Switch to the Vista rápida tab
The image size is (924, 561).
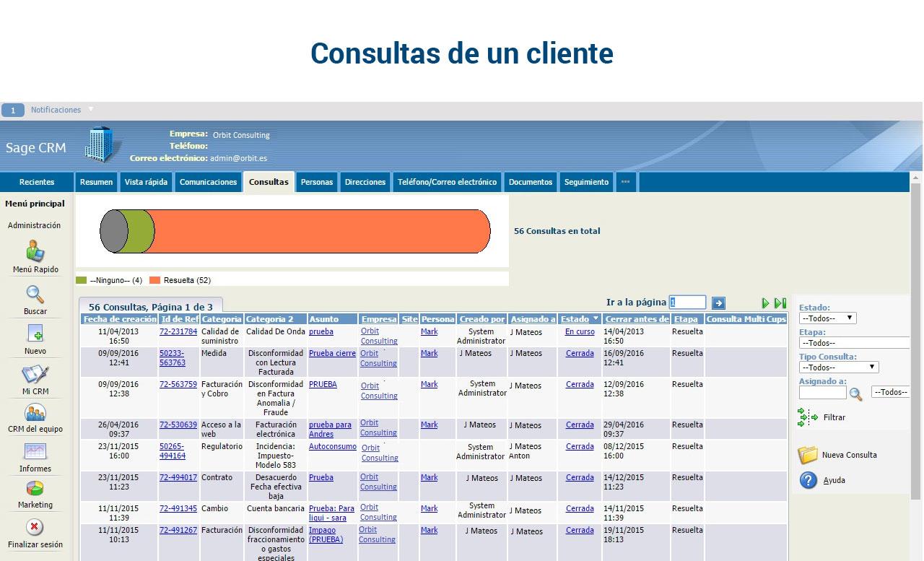146,182
